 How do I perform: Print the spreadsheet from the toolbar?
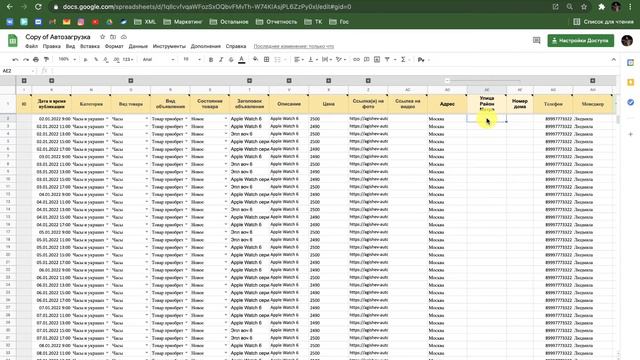[x=36, y=60]
